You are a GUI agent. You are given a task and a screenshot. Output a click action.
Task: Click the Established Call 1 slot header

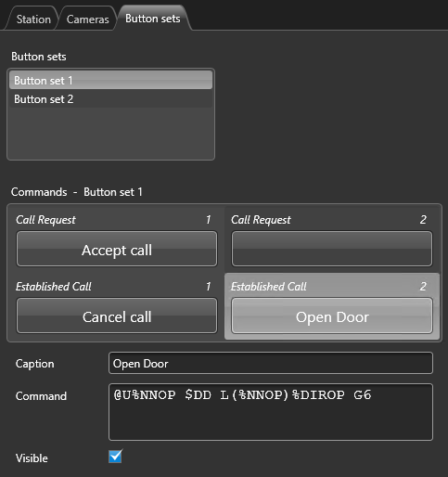pos(113,287)
